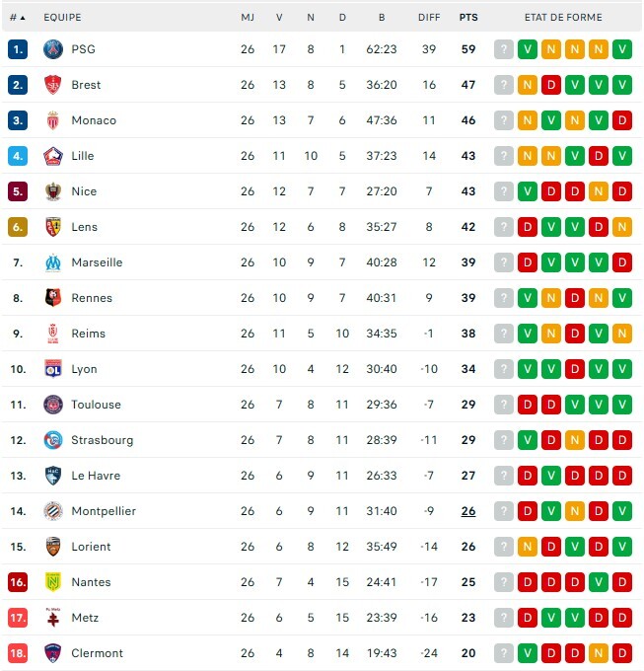Viewport: 644px width, 671px height.
Task: Open the Montpellier team name link
Action: click(x=104, y=511)
